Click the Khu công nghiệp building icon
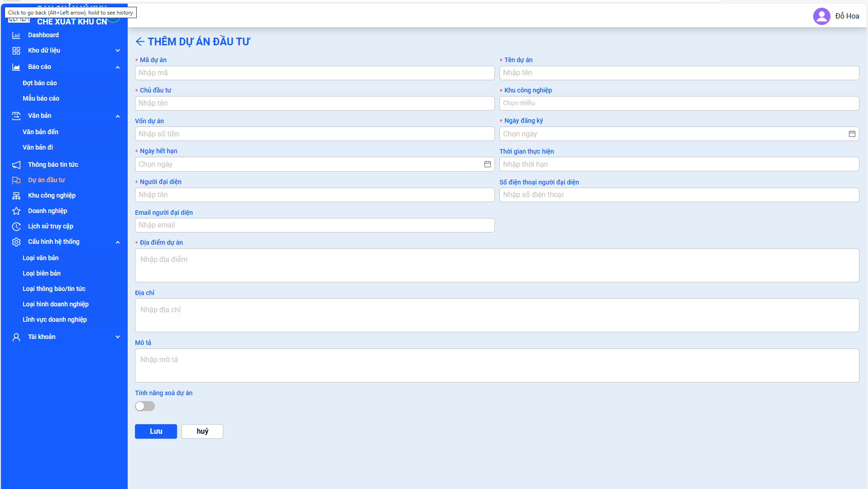The width and height of the screenshot is (868, 489). click(16, 196)
